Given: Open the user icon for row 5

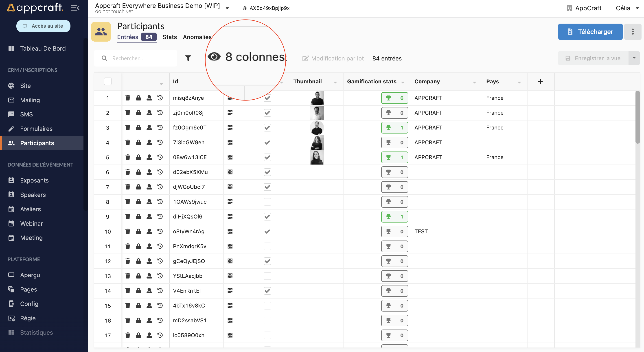Looking at the screenshot, I should pyautogui.click(x=149, y=157).
